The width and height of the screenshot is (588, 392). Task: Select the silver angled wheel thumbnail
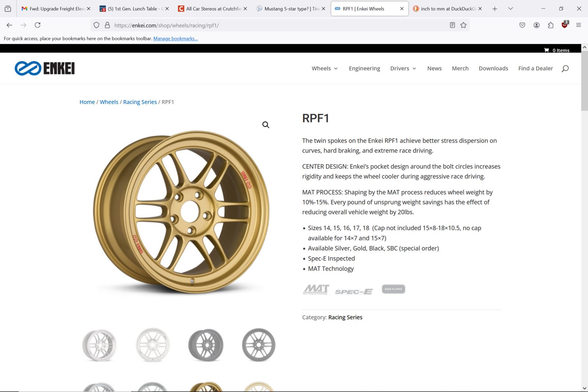tap(99, 345)
